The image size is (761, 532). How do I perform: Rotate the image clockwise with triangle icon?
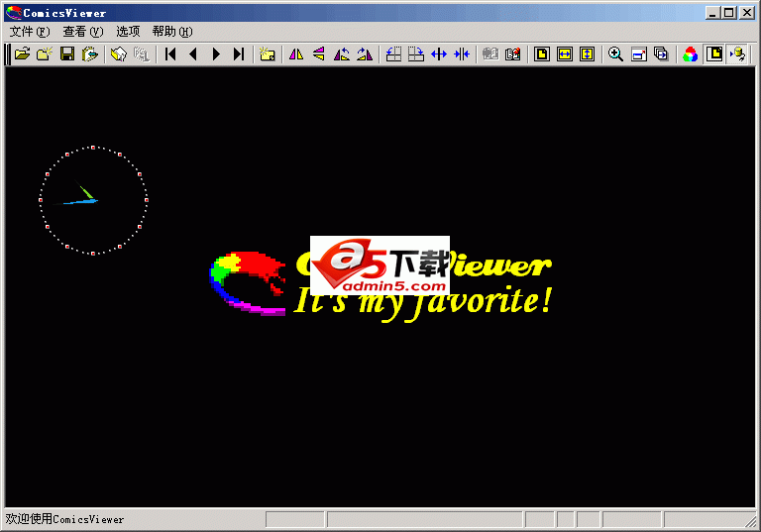click(x=365, y=53)
